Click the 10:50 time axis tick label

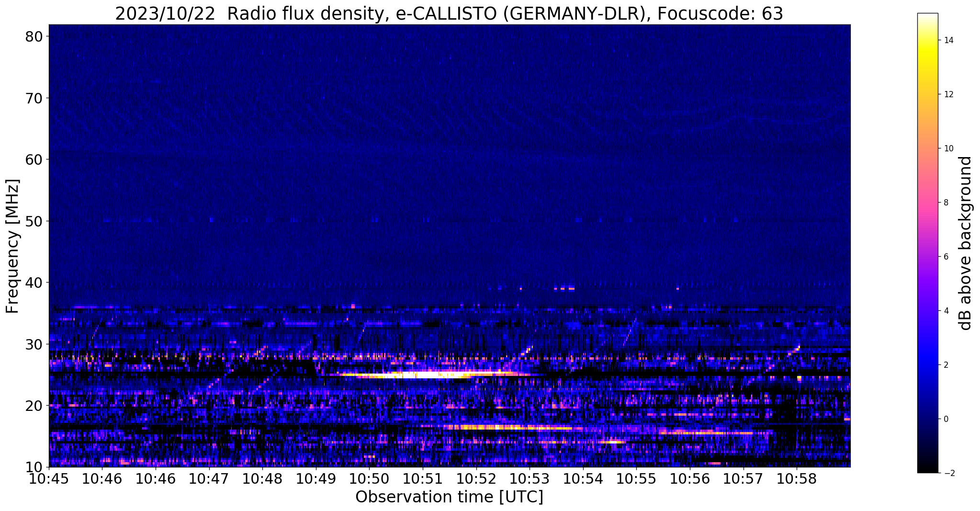(369, 479)
